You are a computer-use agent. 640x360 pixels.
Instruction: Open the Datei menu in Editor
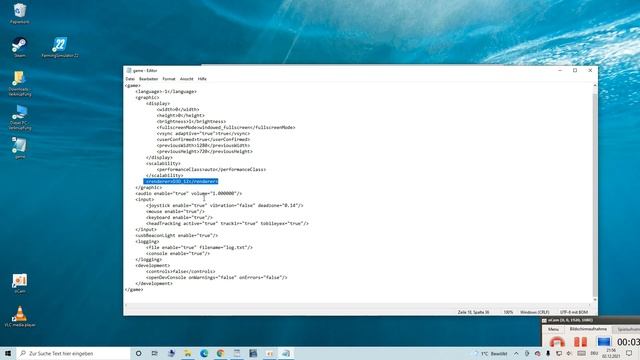tap(130, 79)
